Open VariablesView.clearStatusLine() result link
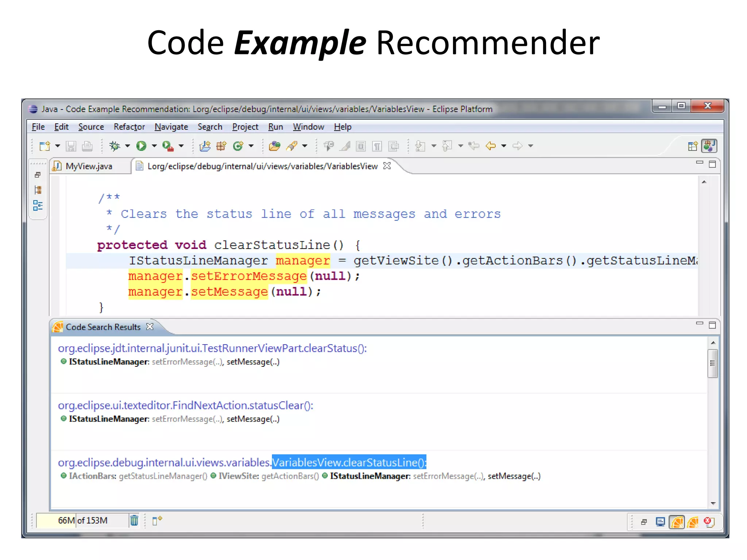The image size is (747, 560). [242, 463]
